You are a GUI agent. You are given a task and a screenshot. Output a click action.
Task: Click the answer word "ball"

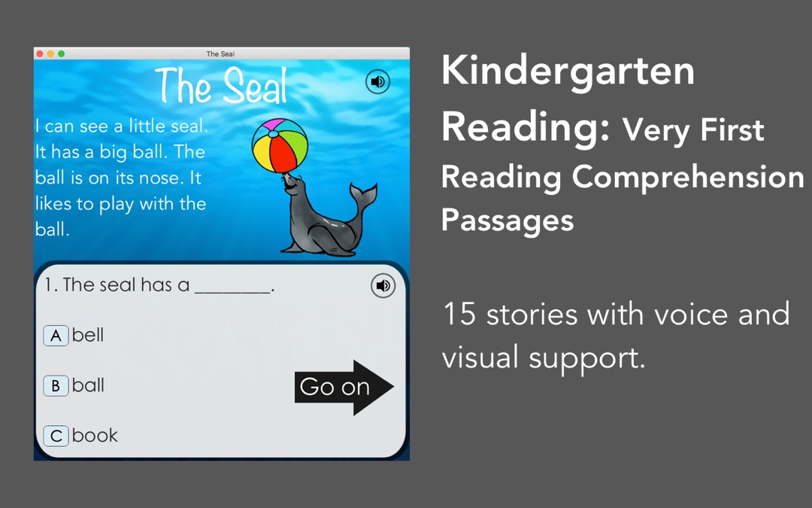tap(88, 385)
